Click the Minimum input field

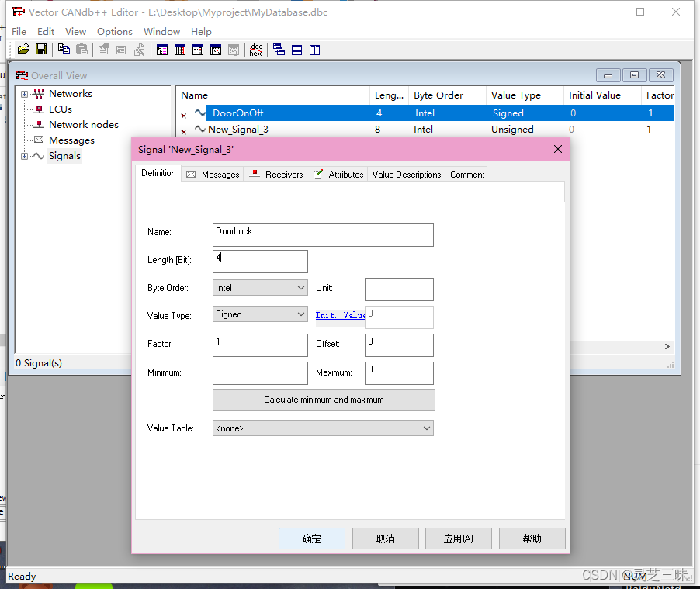coord(260,373)
